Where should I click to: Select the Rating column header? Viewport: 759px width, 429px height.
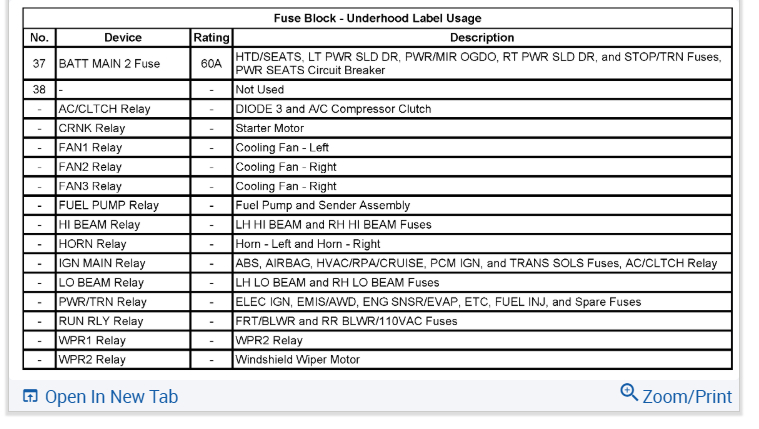(211, 38)
